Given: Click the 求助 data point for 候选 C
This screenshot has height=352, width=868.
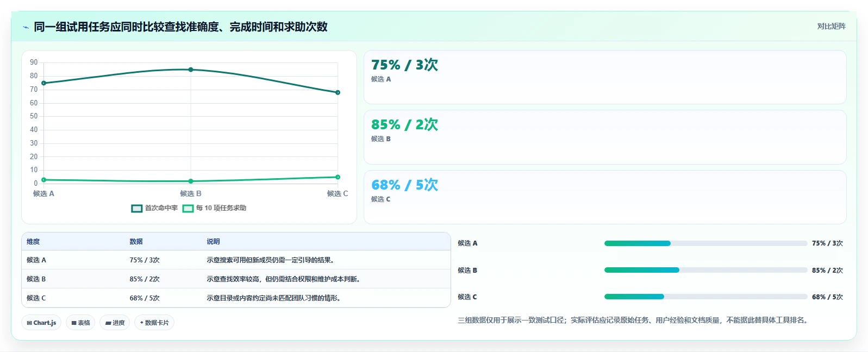Looking at the screenshot, I should pos(338,177).
